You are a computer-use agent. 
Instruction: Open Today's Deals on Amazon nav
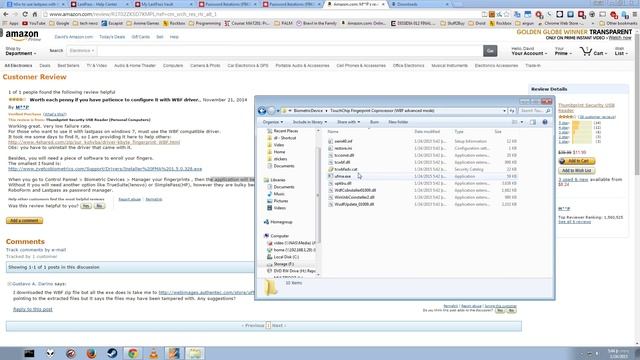coord(112,37)
